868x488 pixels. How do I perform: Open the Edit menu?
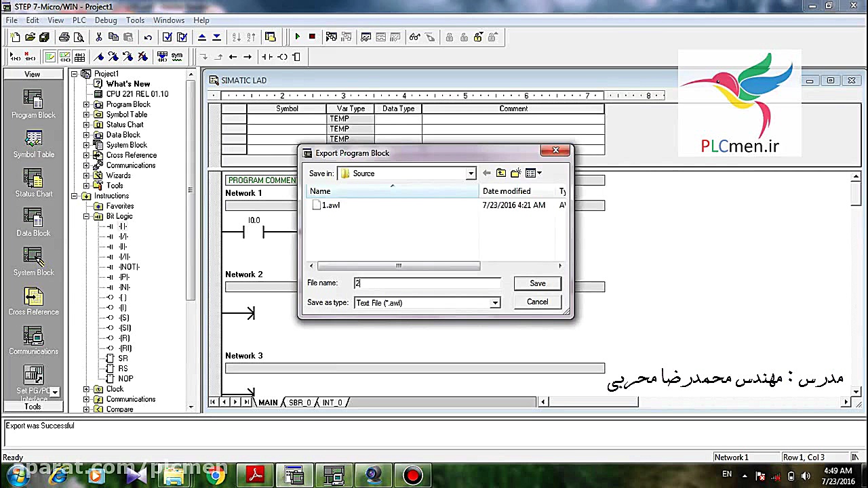(33, 20)
